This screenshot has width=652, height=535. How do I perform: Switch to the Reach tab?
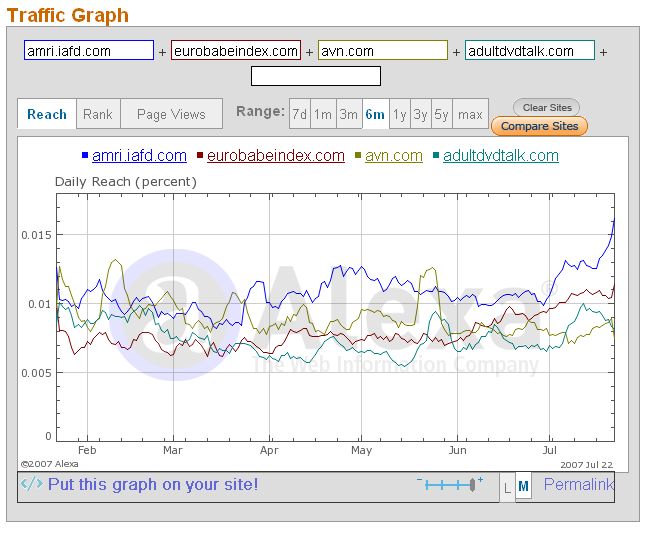pos(47,114)
